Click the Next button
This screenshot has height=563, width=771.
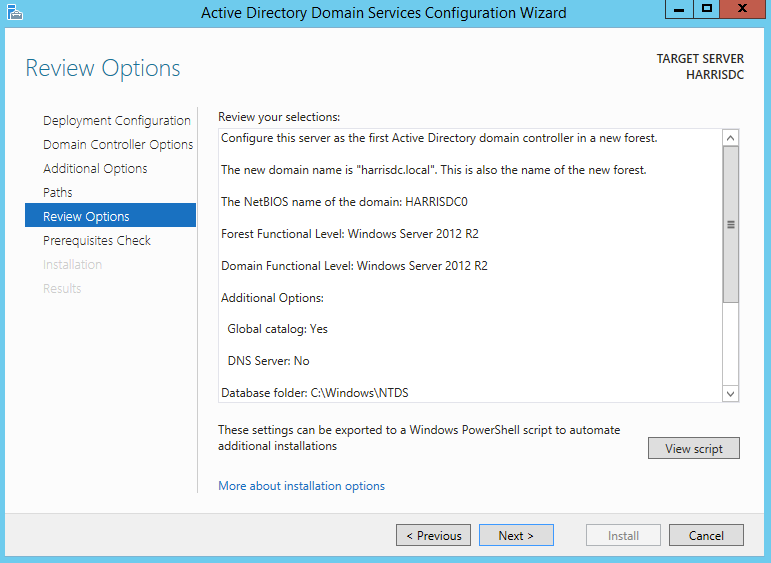pos(516,535)
